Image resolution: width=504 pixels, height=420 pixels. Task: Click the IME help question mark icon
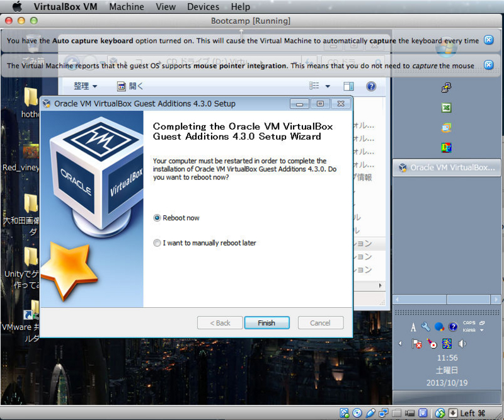tap(453, 327)
